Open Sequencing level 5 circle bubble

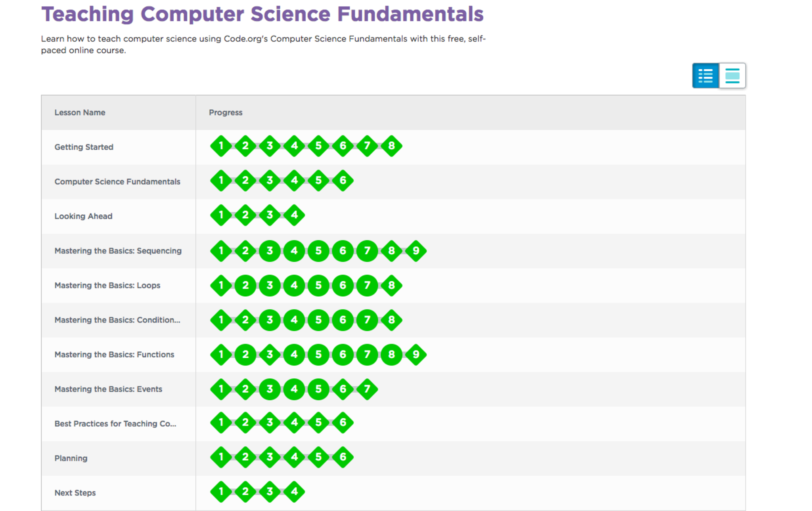(318, 251)
